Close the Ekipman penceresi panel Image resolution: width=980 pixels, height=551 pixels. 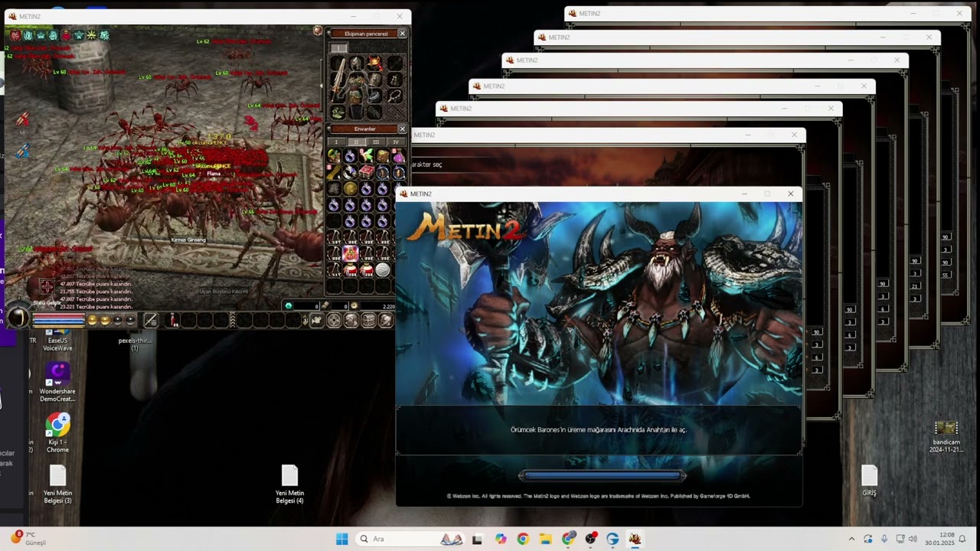click(402, 34)
